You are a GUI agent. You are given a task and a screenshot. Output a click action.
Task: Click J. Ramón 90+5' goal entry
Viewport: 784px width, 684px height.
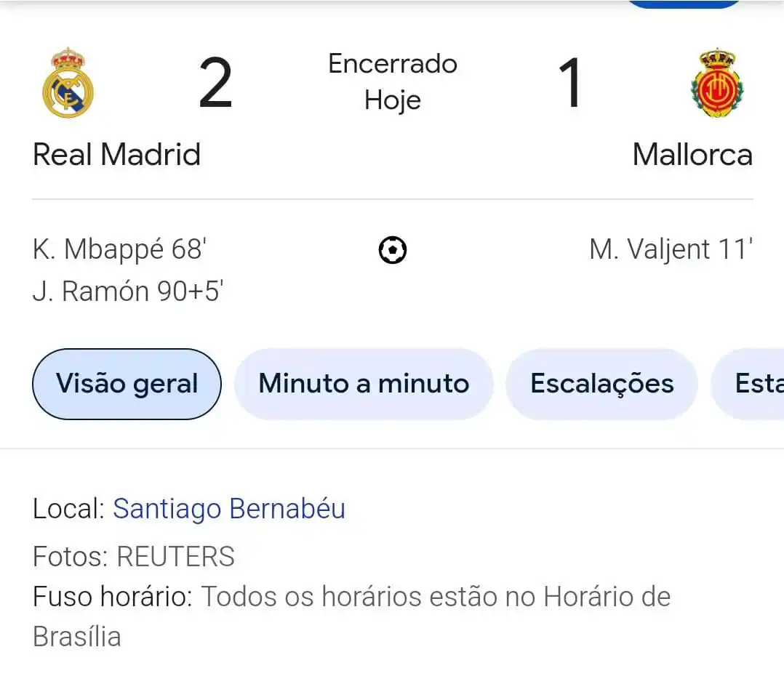pyautogui.click(x=128, y=291)
